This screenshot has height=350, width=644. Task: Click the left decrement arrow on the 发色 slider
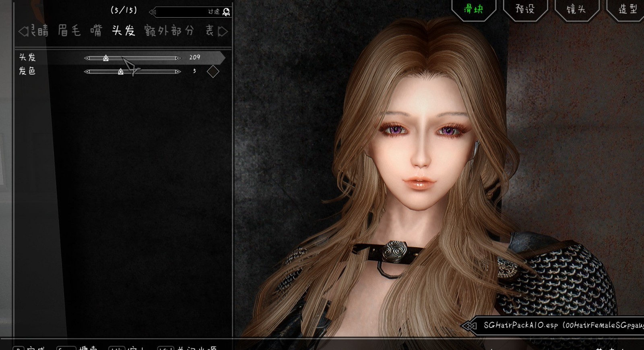(x=87, y=72)
